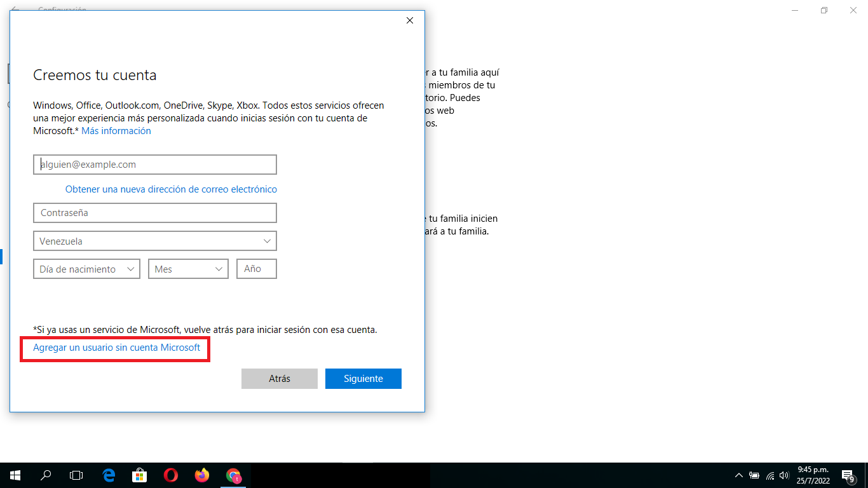Open the Windows Start menu

(15, 475)
